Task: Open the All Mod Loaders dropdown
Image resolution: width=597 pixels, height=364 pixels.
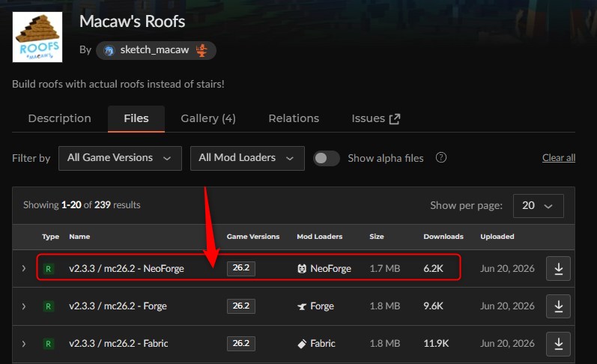Action: coord(247,158)
